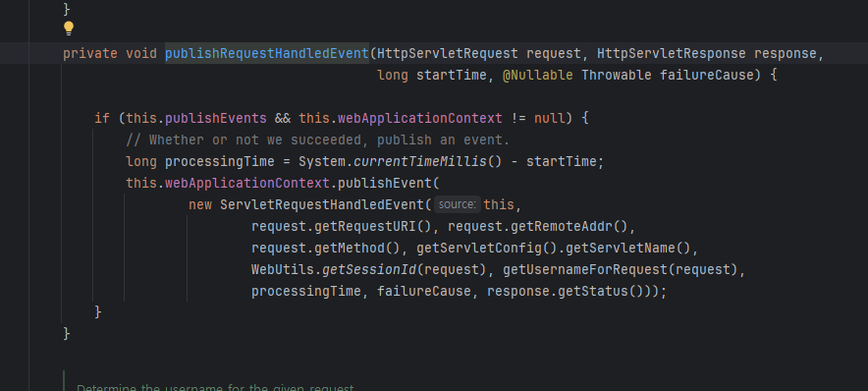Click the 'if' keyword
Viewport: 868px width, 391px height.
pos(102,119)
